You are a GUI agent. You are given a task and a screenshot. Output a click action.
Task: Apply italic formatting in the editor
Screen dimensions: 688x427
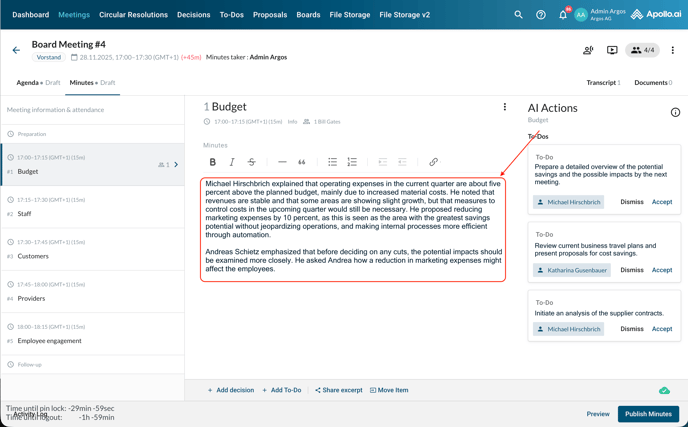click(232, 162)
